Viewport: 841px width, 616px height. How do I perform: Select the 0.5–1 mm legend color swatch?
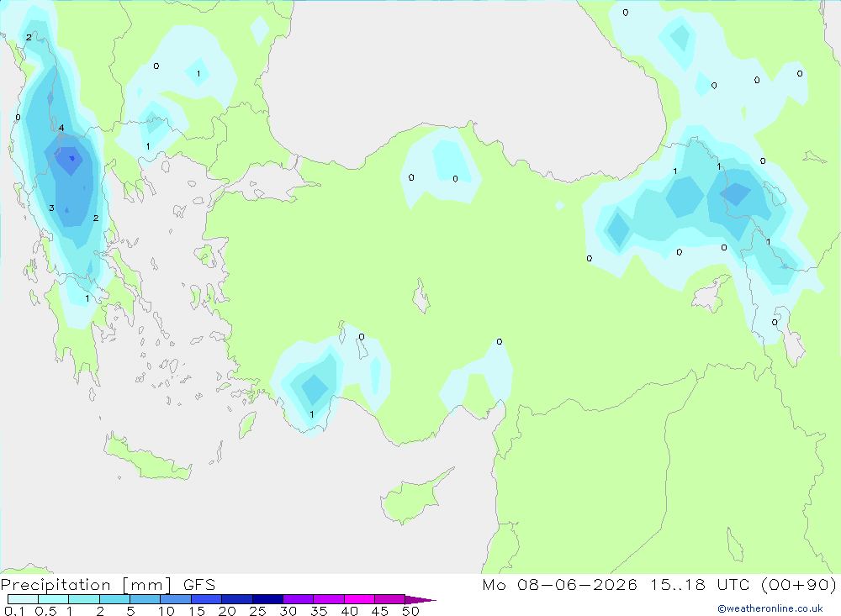[53, 599]
